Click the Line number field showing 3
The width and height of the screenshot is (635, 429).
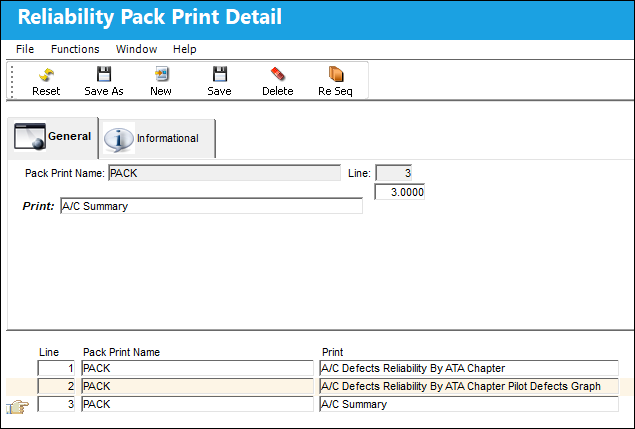click(394, 173)
